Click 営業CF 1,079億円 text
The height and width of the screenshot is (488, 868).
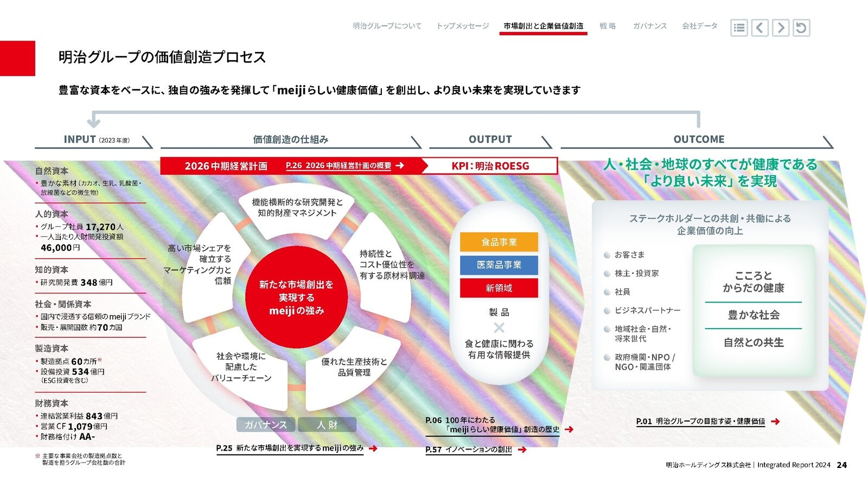[x=74, y=426]
